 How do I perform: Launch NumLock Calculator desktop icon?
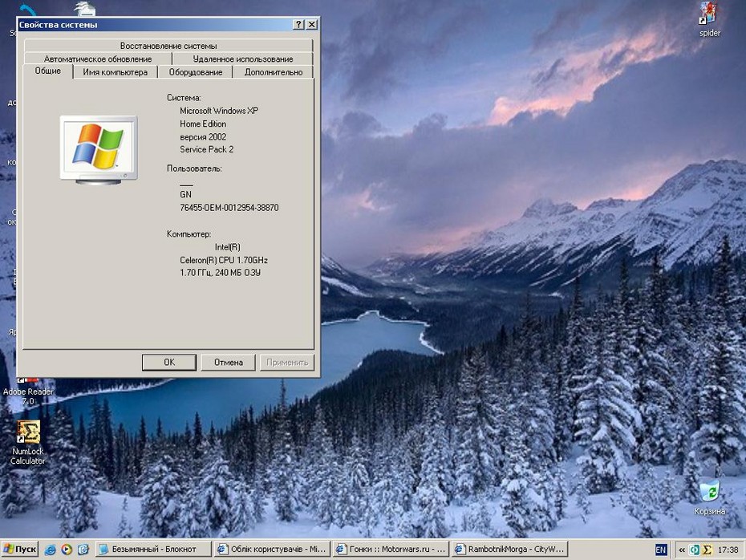coord(28,433)
